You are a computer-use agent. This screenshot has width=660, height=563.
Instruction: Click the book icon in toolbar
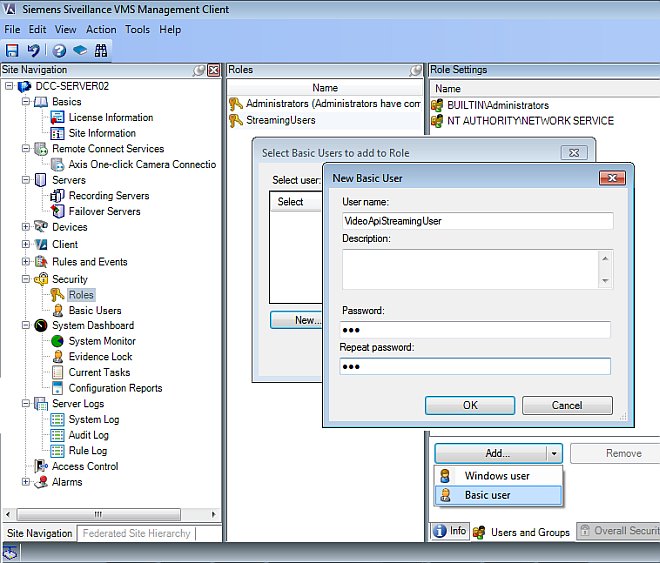[x=80, y=50]
